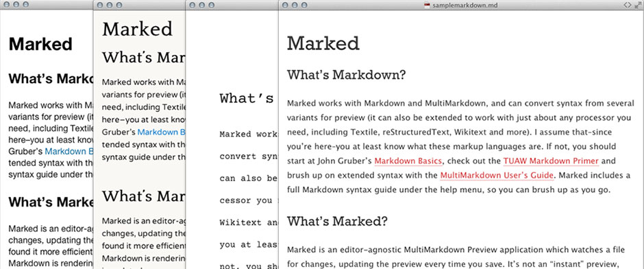Click monospace 'What's' heading in the third window
The image size is (644, 269).
click(247, 98)
